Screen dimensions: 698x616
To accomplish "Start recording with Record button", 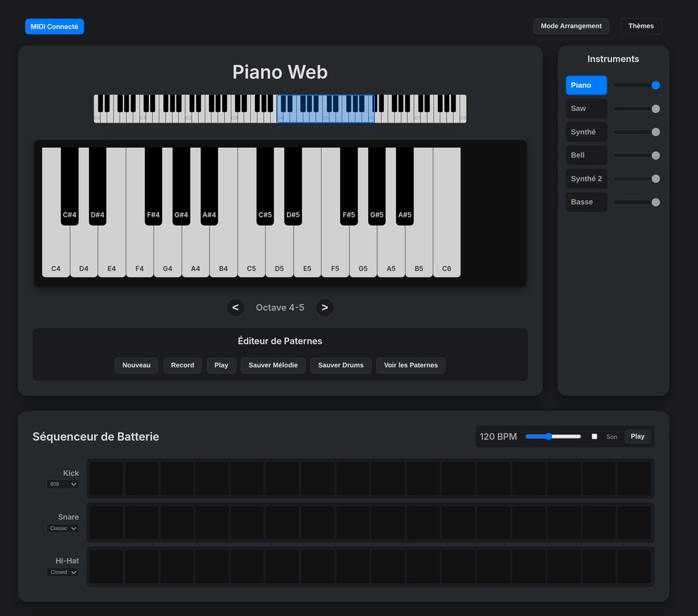I will click(x=183, y=365).
